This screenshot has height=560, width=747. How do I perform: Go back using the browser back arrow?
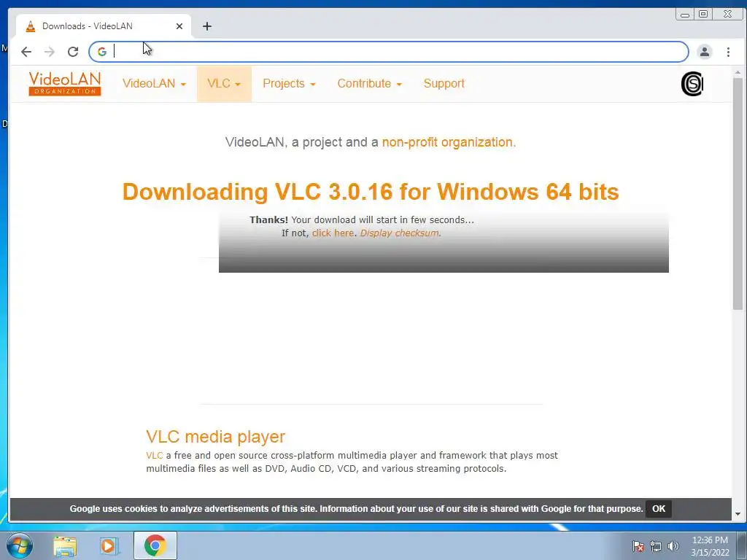click(26, 52)
